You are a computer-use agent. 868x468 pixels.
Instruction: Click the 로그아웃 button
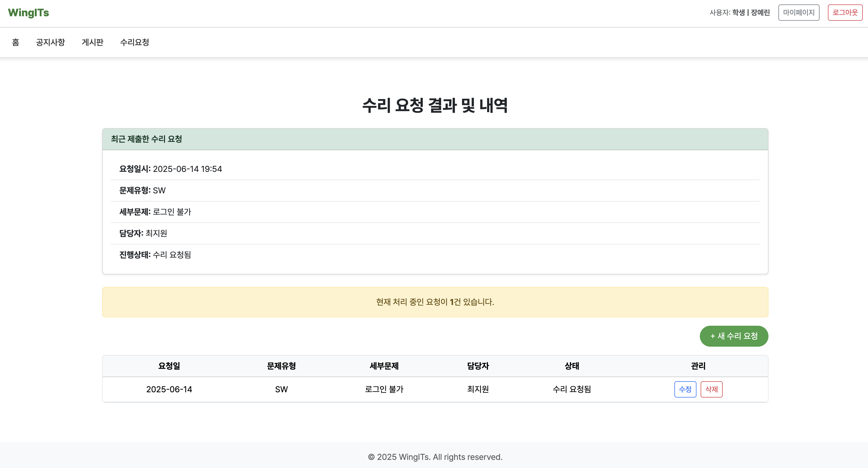pos(845,13)
